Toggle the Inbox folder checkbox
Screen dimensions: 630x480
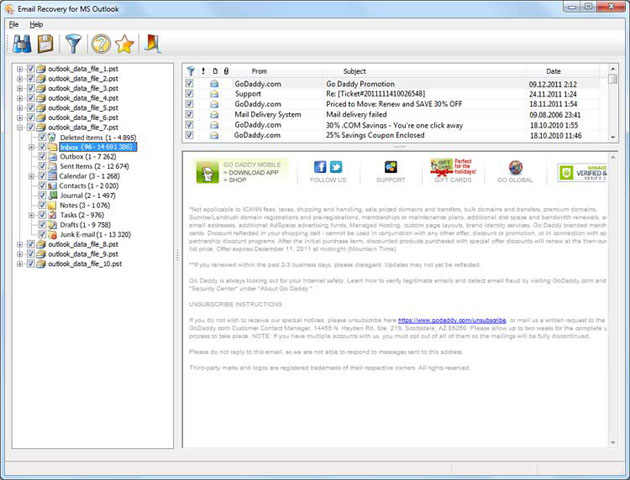[42, 147]
